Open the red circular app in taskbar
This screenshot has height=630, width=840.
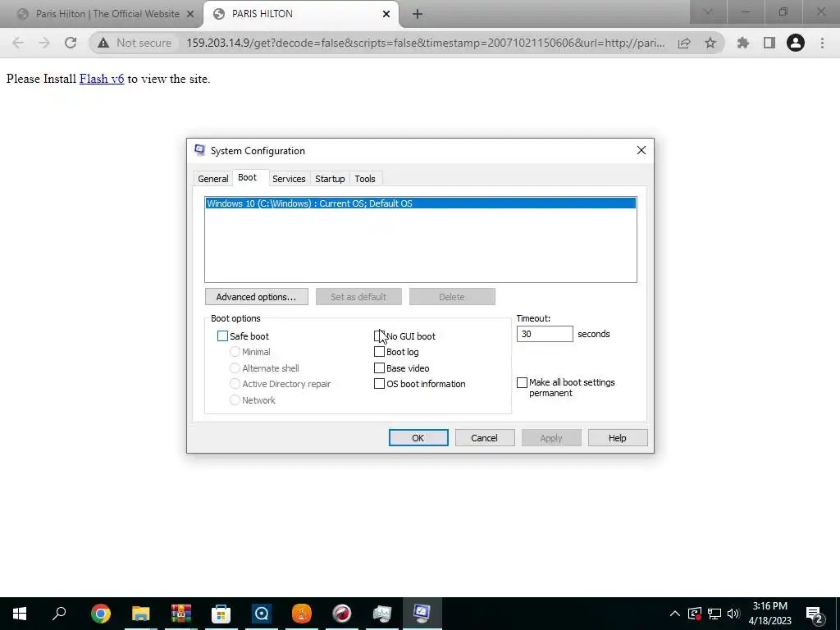pos(342,614)
